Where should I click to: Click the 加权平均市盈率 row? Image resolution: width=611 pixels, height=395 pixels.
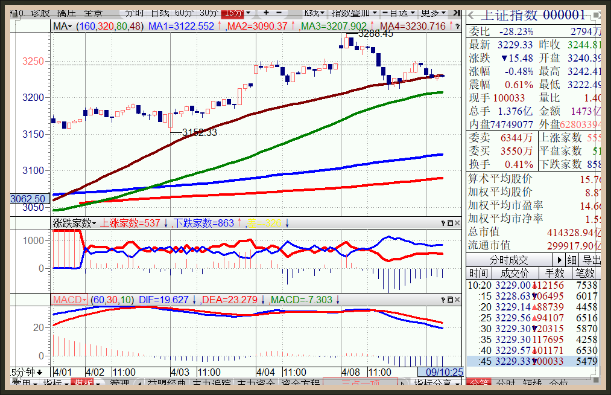pyautogui.click(x=534, y=205)
